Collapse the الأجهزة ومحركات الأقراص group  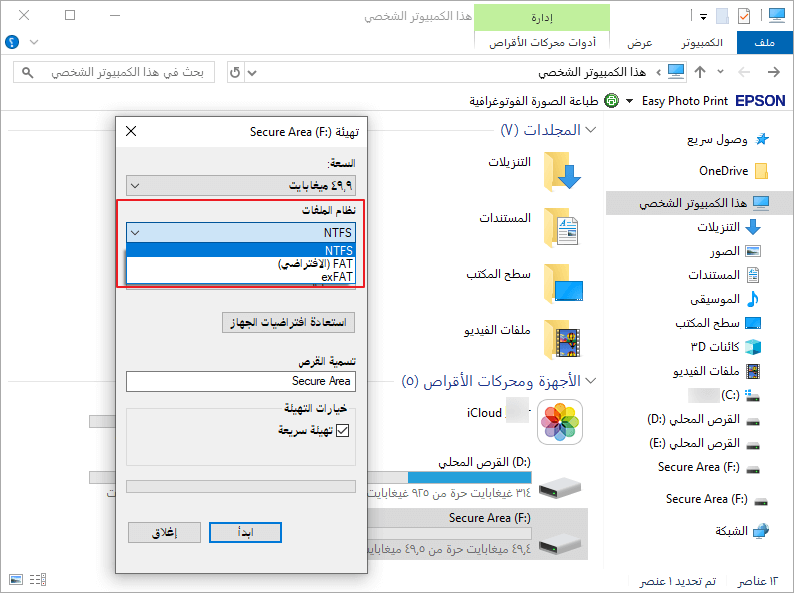pos(590,380)
